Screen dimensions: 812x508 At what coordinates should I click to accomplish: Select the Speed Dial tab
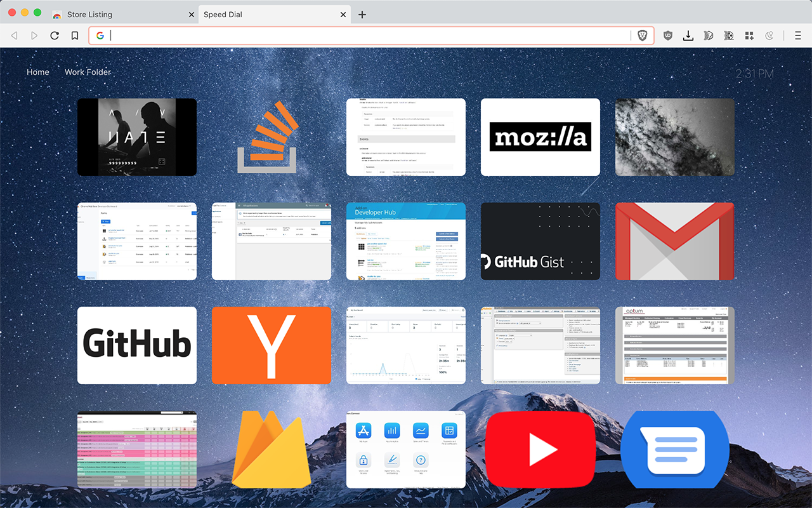pos(274,15)
